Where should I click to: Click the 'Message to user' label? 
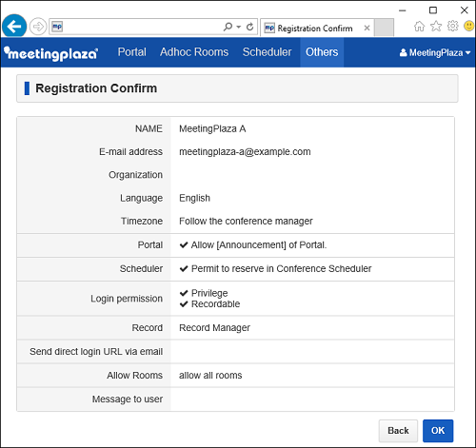[x=128, y=399]
